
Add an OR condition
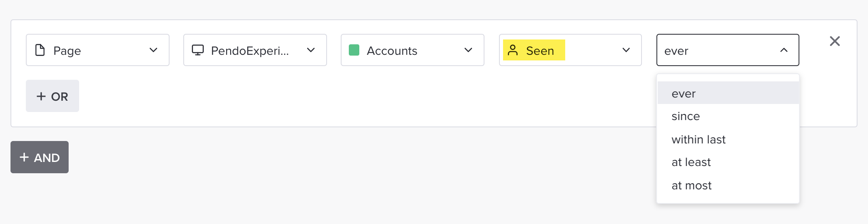pos(52,96)
